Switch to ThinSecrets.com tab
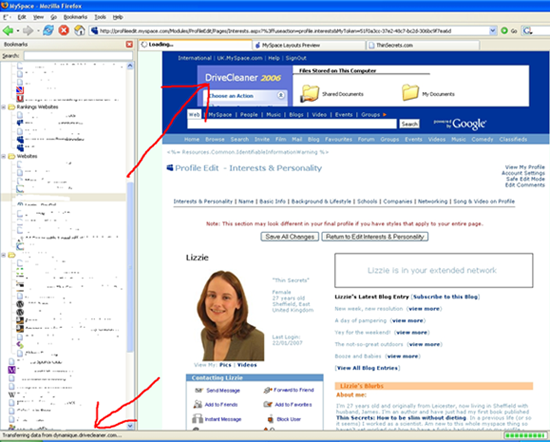The height and width of the screenshot is (442, 550). [x=423, y=45]
